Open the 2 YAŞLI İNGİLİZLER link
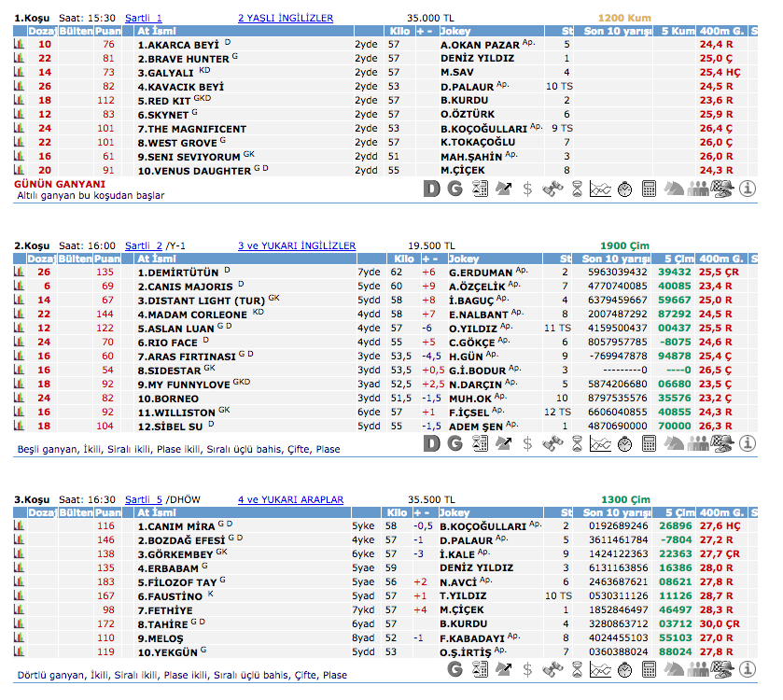 coord(285,18)
